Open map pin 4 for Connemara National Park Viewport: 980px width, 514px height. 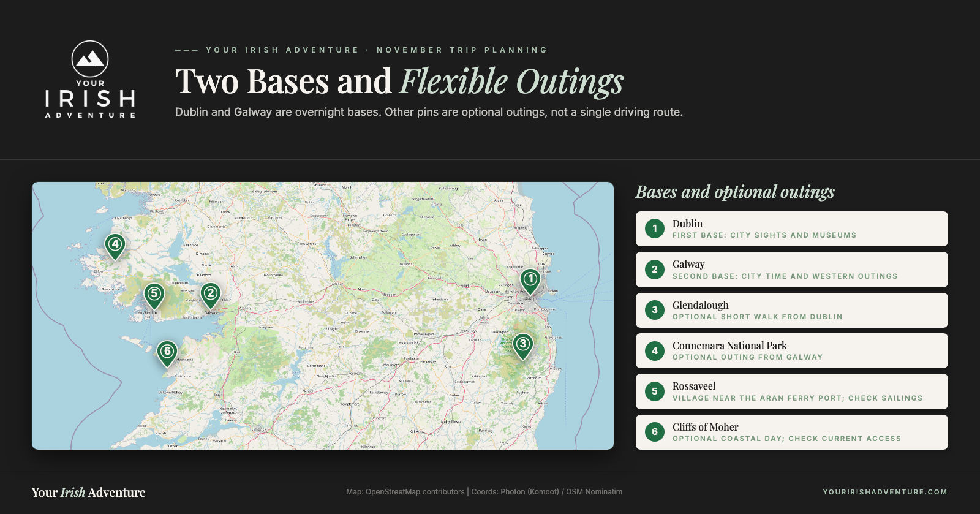115,246
